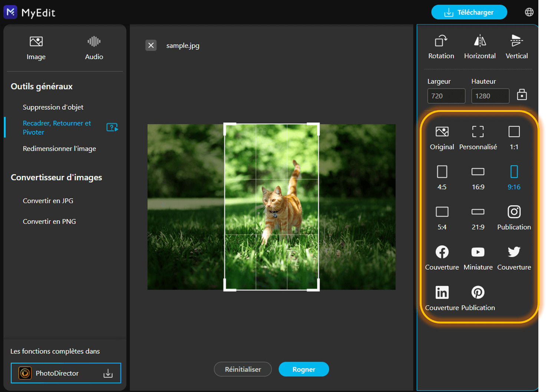548x392 pixels.
Task: Open the crop tutorial help icon
Action: (x=112, y=127)
